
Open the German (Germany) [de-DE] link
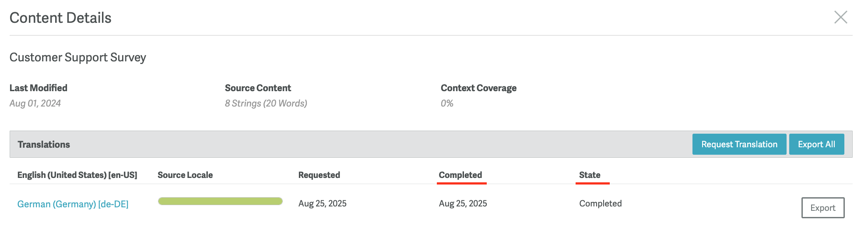pos(73,204)
